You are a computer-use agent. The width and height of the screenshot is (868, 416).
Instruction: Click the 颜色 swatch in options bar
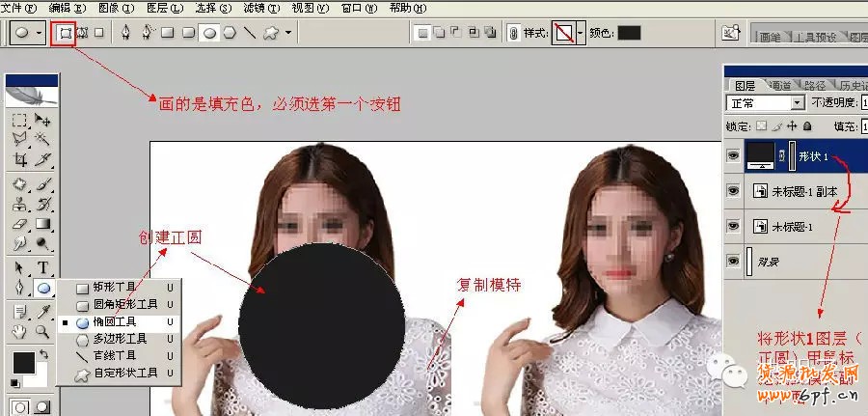(629, 33)
